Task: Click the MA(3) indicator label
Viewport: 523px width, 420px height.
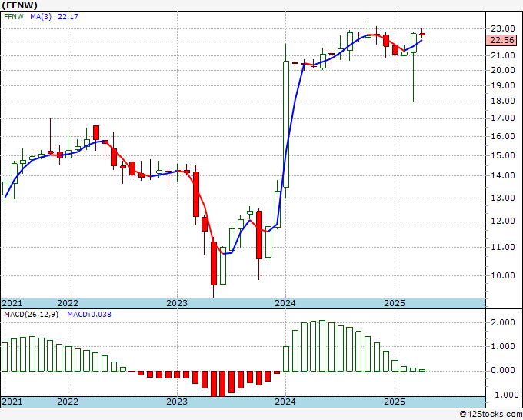Action: coord(41,17)
